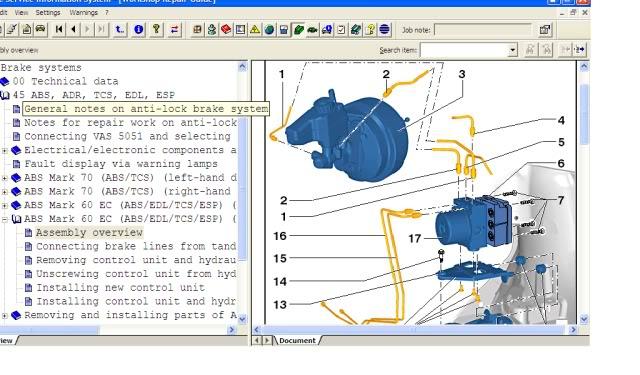Select the Document tab
The image size is (640, 375).
coord(297,340)
